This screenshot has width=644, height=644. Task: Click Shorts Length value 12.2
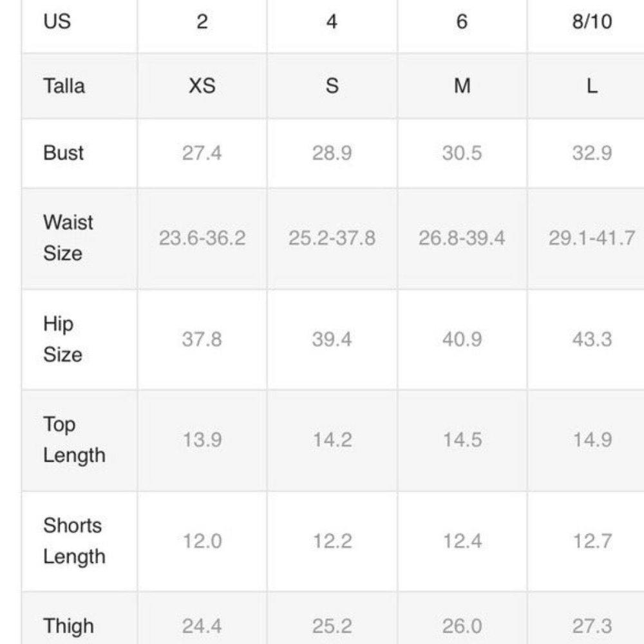tap(332, 541)
